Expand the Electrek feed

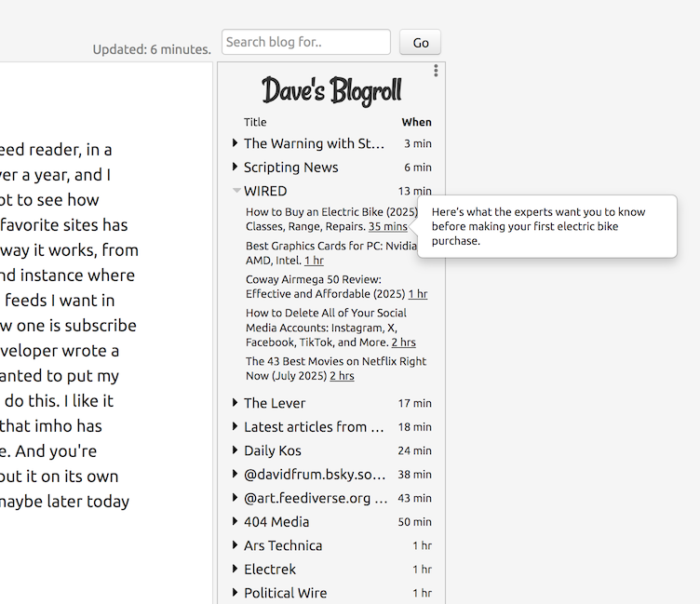pyautogui.click(x=235, y=569)
